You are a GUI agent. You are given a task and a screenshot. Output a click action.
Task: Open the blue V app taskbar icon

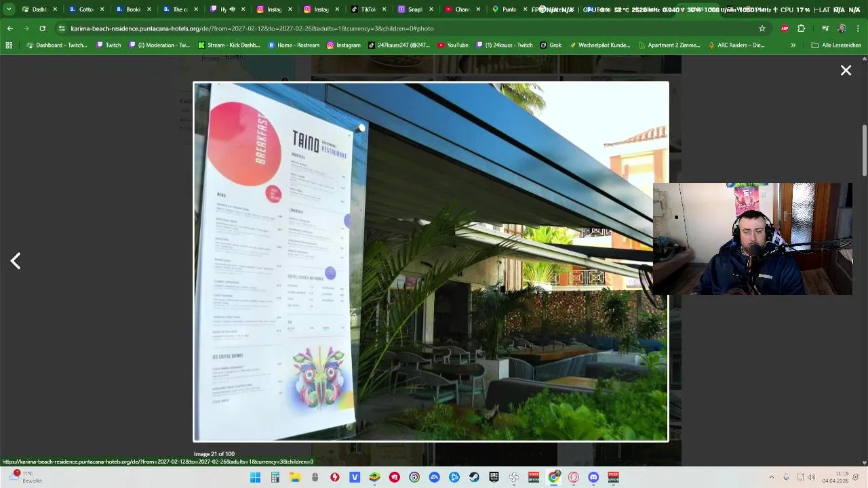[x=355, y=477]
